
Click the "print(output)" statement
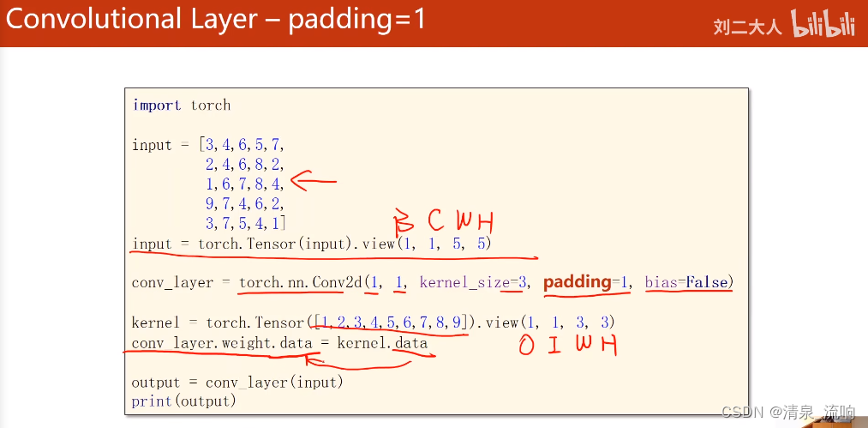click(183, 401)
